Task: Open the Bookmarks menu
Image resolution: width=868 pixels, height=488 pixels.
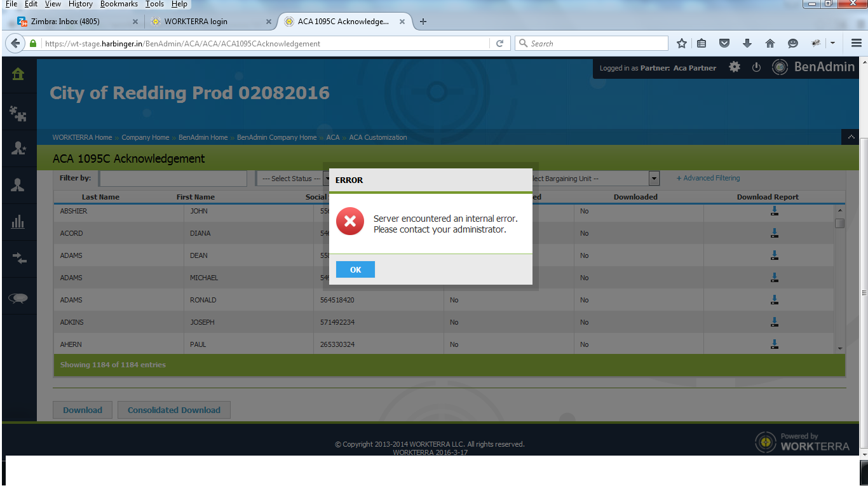Action: click(119, 4)
